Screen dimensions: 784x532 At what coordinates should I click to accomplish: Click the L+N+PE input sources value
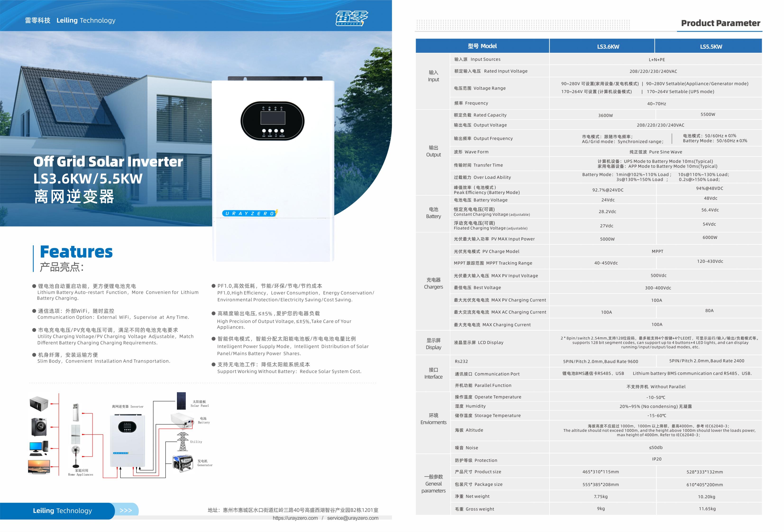pyautogui.click(x=657, y=60)
